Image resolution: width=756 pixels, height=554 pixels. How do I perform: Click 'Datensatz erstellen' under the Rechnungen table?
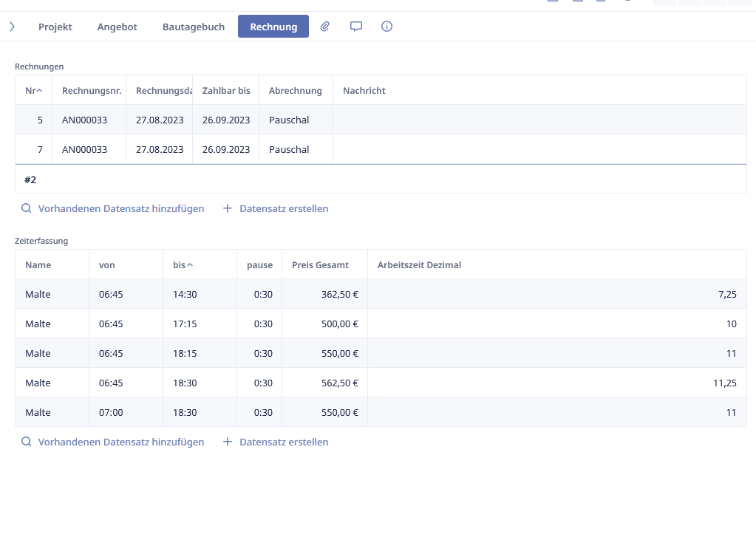(284, 208)
